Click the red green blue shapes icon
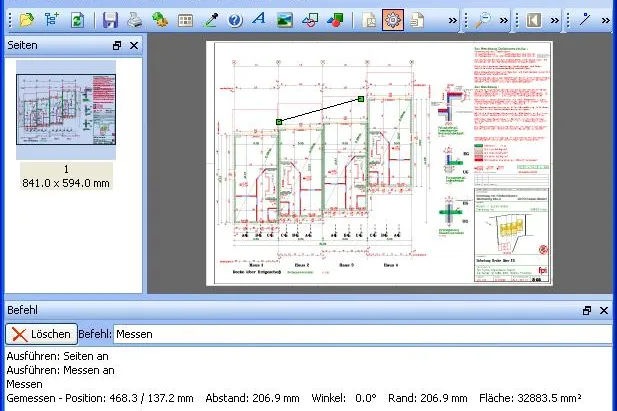The height and width of the screenshot is (411, 617). pyautogui.click(x=335, y=20)
